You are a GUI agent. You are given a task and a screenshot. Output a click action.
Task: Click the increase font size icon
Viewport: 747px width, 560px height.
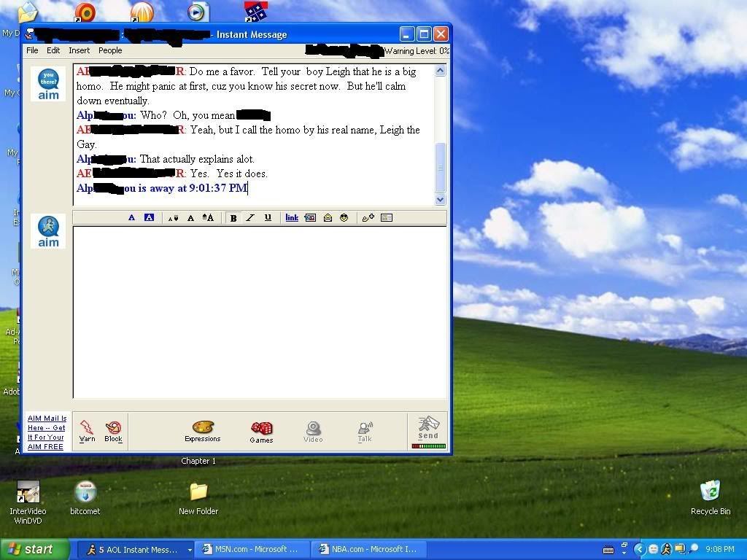[x=208, y=217]
